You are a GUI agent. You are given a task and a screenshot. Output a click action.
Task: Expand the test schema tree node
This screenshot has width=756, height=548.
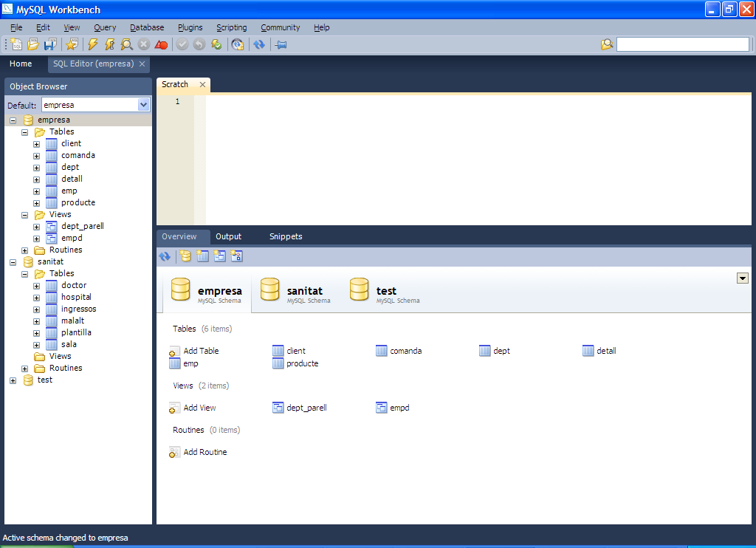pos(13,380)
